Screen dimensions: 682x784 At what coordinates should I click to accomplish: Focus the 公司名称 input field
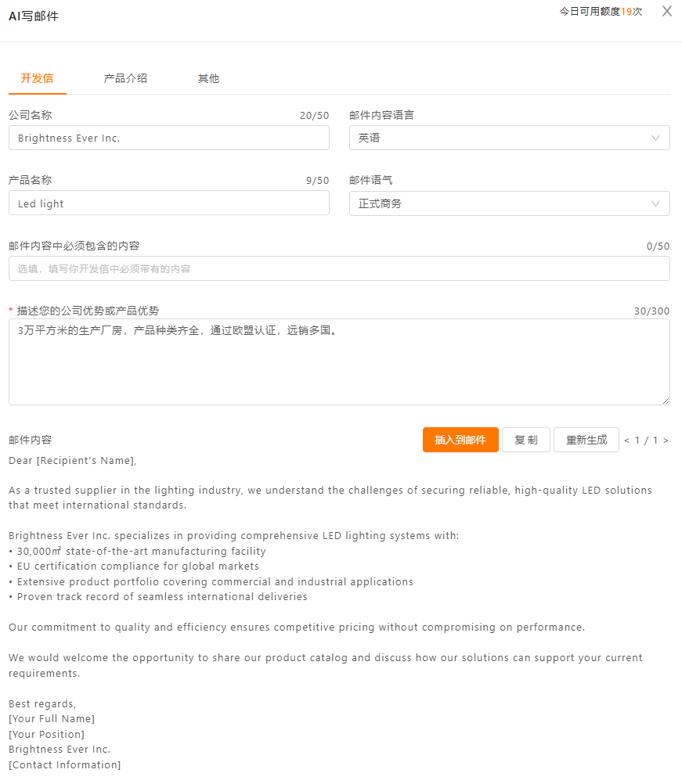168,138
